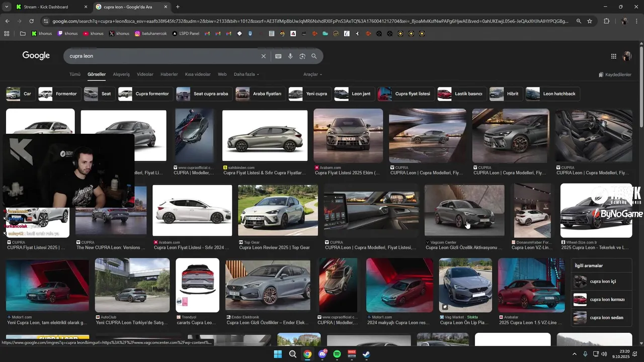Open the on-screen keyboard in search bar
The height and width of the screenshot is (362, 644).
[x=278, y=56]
